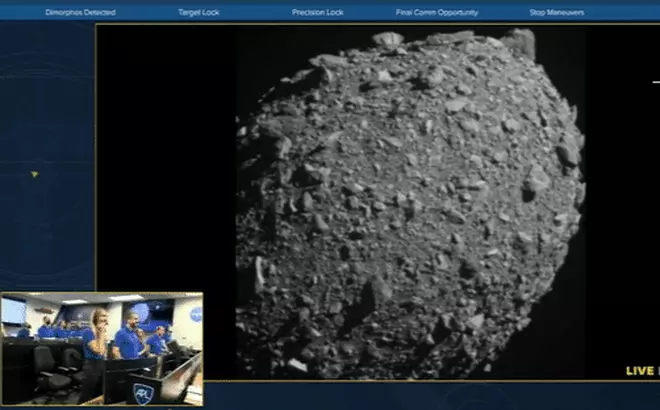
Task: Click the wall monitor at left of control room
Action: click(x=13, y=311)
